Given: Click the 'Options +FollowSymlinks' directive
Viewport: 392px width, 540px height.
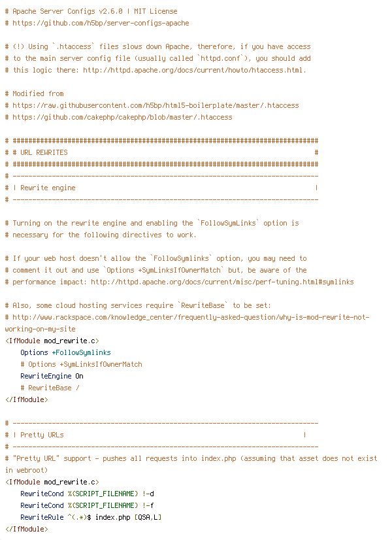Looking at the screenshot, I should coord(65,352).
